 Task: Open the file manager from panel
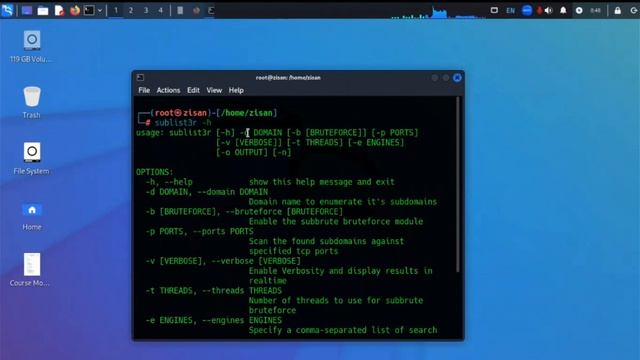coord(43,11)
